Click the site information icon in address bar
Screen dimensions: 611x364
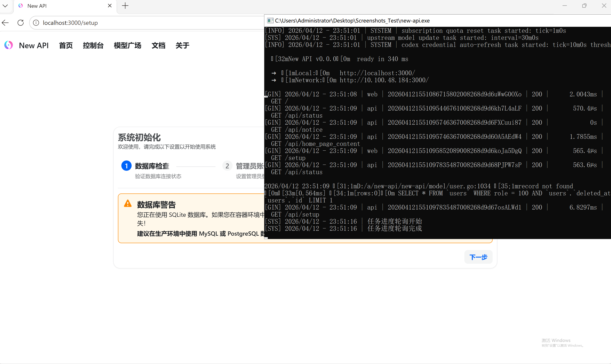coord(36,23)
